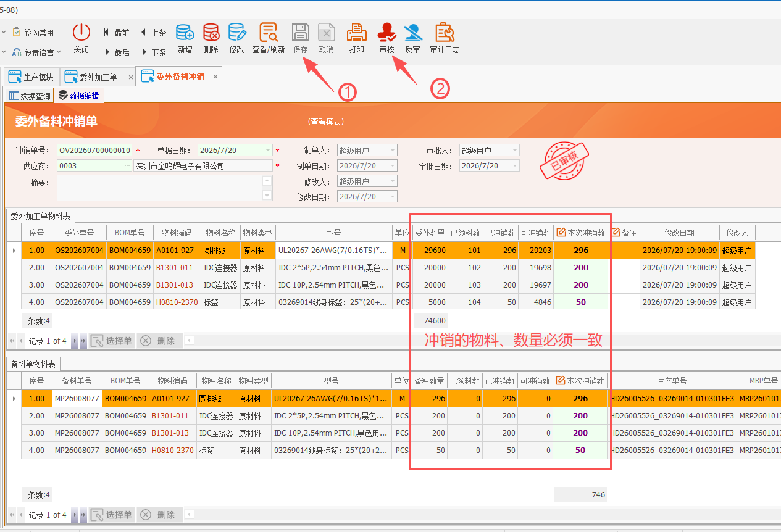Click MP26008077 in lower table row 2.00

tap(77, 416)
